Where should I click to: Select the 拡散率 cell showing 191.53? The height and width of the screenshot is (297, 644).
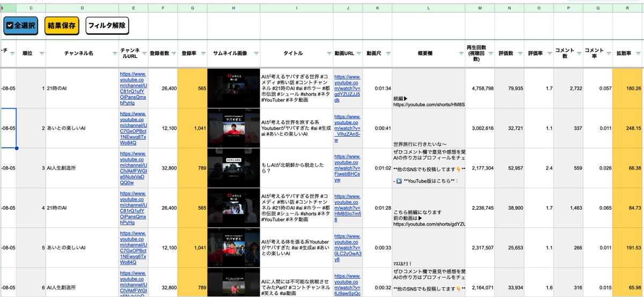point(627,247)
